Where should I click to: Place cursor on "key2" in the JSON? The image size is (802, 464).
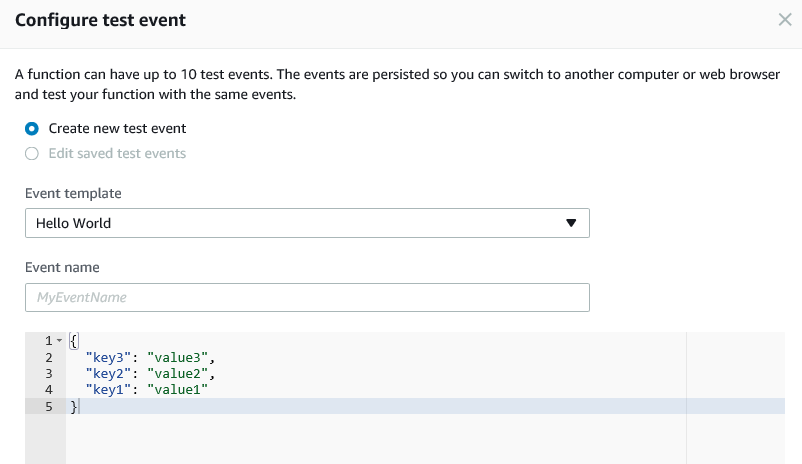tap(108, 373)
